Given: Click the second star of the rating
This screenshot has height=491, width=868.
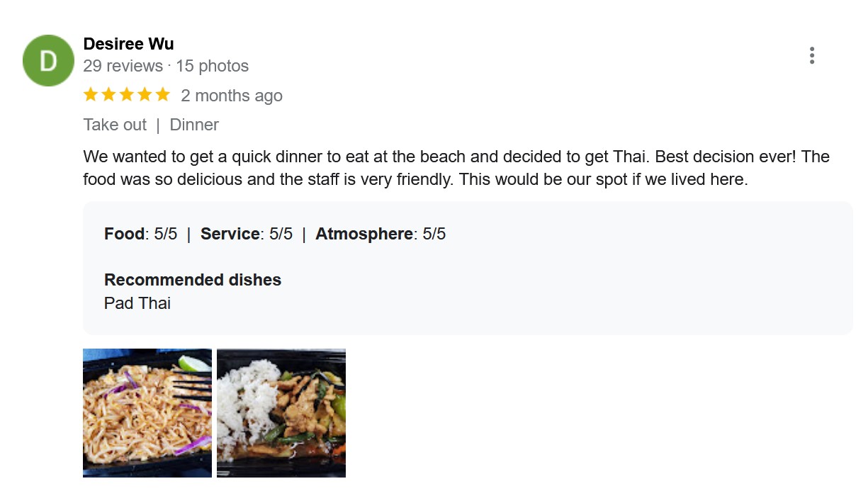Looking at the screenshot, I should coord(109,95).
